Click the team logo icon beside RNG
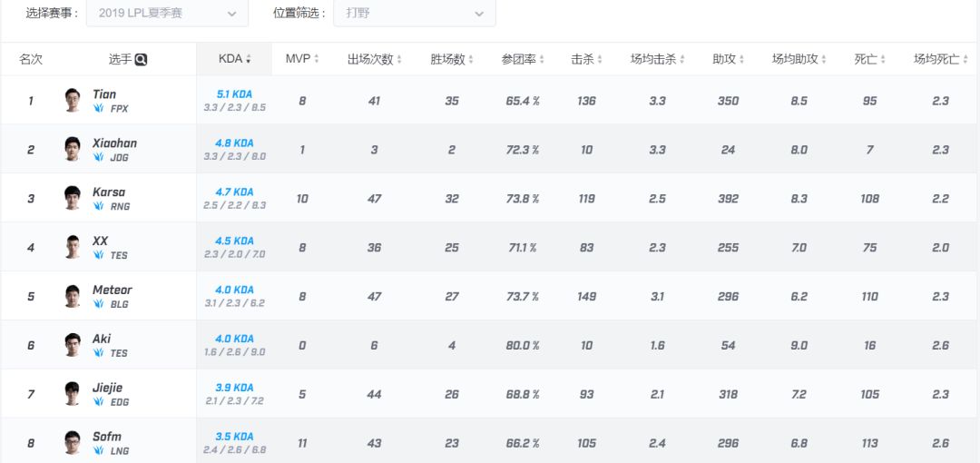 [x=98, y=206]
